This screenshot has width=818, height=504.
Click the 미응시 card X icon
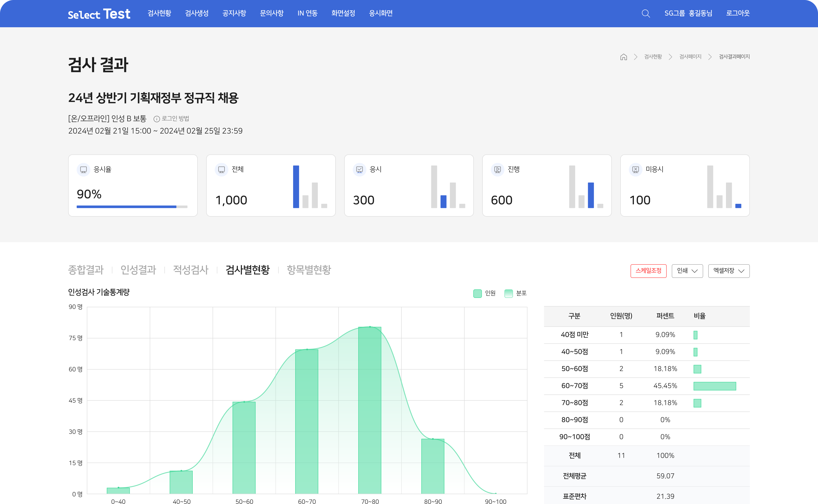click(x=636, y=170)
